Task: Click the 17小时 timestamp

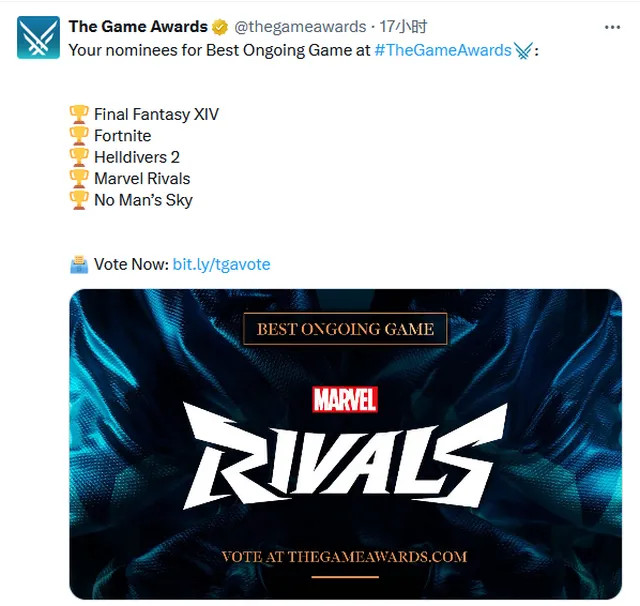Action: (403, 27)
